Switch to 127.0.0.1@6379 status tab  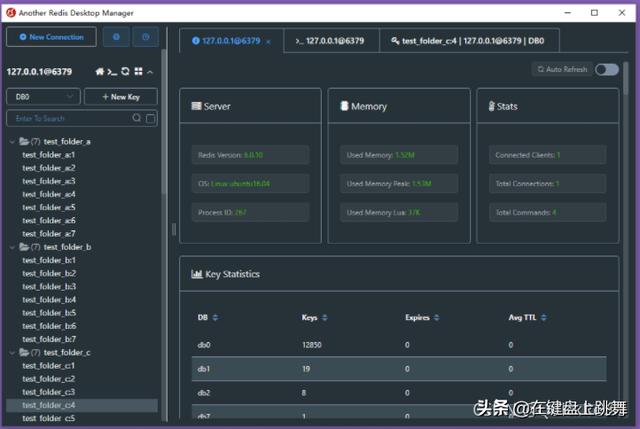[231, 41]
